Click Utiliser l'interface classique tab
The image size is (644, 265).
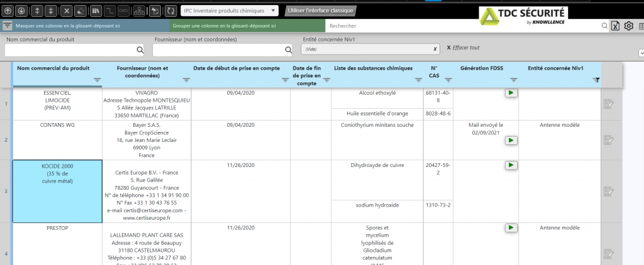321,11
